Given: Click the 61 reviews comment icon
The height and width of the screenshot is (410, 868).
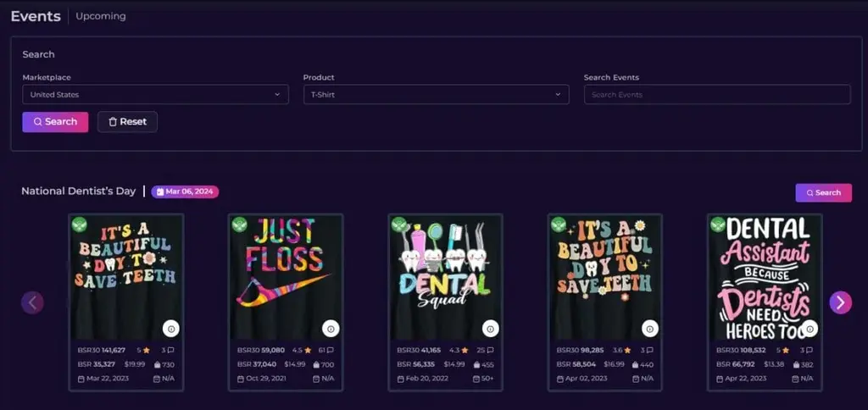Looking at the screenshot, I should click(x=331, y=350).
